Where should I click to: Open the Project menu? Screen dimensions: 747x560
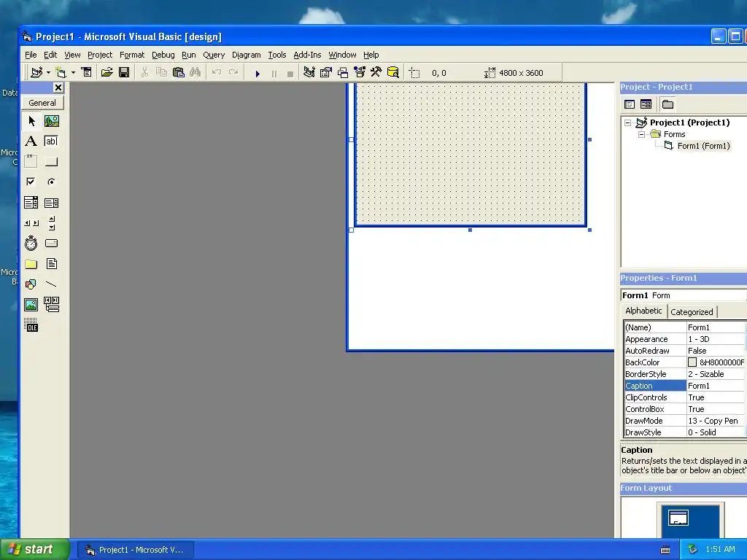pyautogui.click(x=100, y=55)
